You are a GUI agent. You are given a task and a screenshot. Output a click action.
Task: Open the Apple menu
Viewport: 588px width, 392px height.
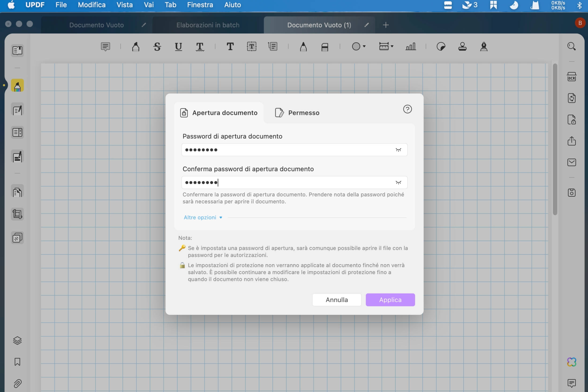pos(11,5)
